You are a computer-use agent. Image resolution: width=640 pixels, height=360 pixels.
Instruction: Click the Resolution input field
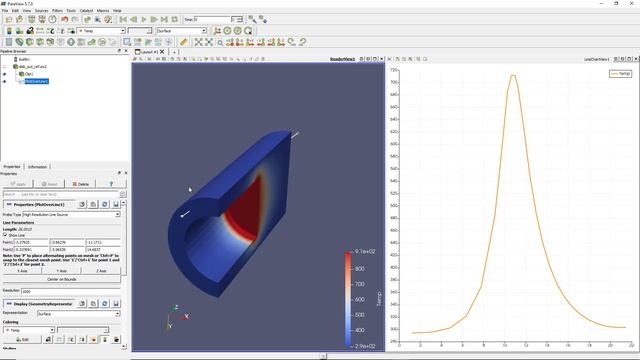(71, 291)
